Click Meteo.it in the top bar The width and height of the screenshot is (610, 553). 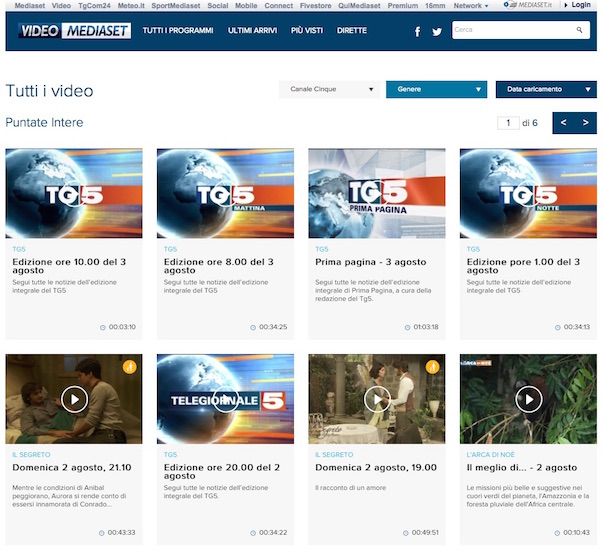point(131,6)
